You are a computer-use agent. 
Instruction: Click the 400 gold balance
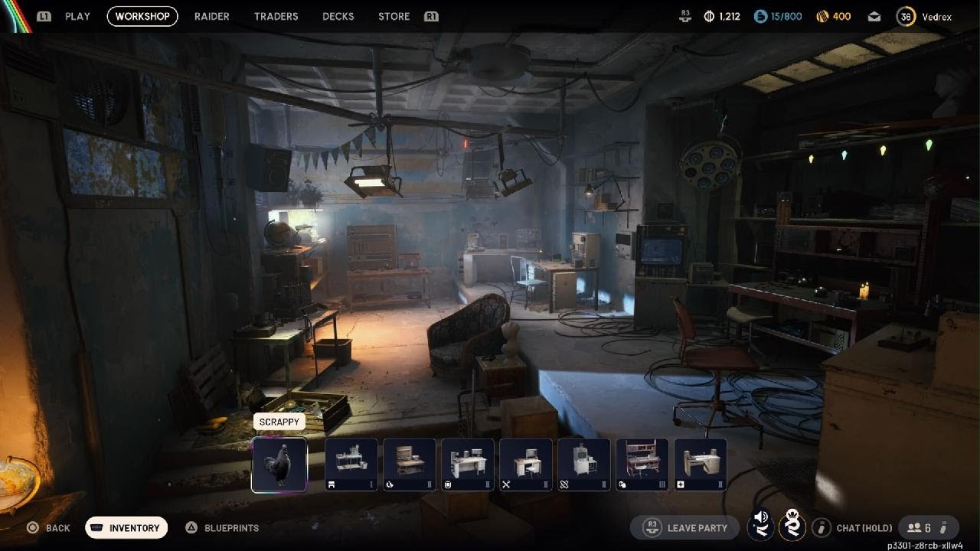coord(841,16)
